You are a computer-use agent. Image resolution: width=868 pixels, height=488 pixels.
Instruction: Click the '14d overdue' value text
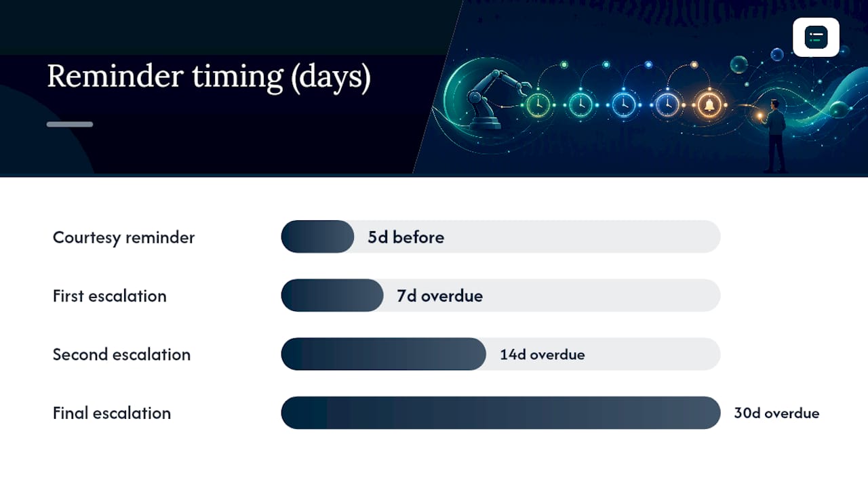[x=542, y=354]
